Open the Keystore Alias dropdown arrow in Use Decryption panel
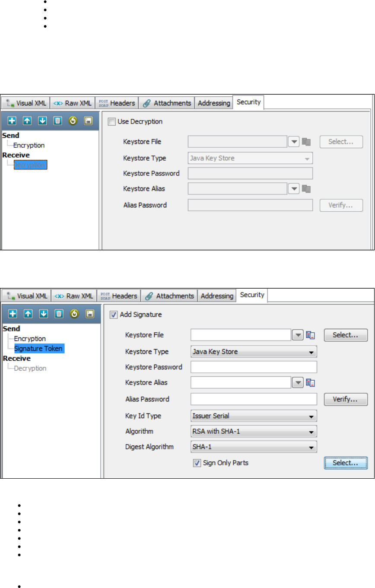This screenshot has width=375, height=588. [294, 188]
